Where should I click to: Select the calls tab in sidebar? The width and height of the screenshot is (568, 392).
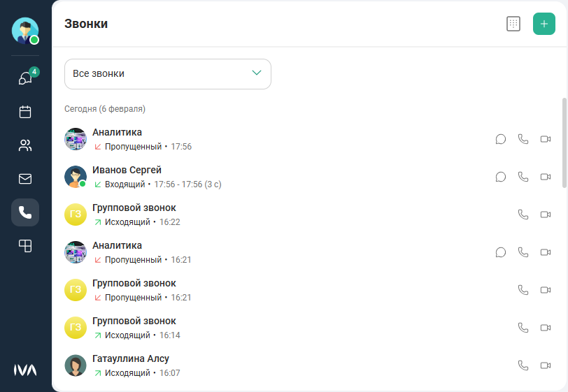tap(25, 212)
